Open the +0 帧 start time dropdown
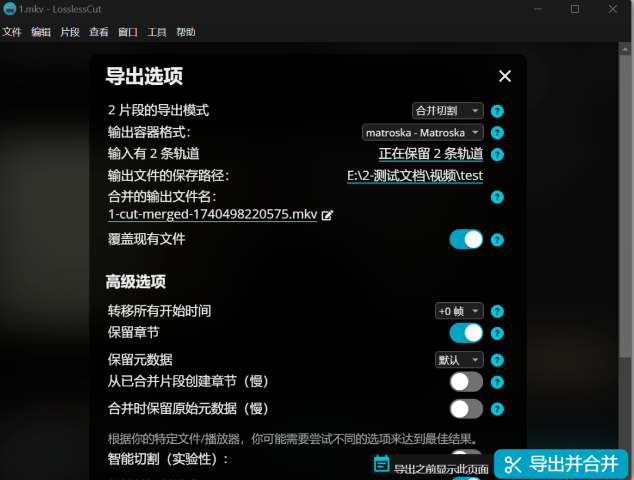Screen dimensions: 634x480 [x=458, y=312]
